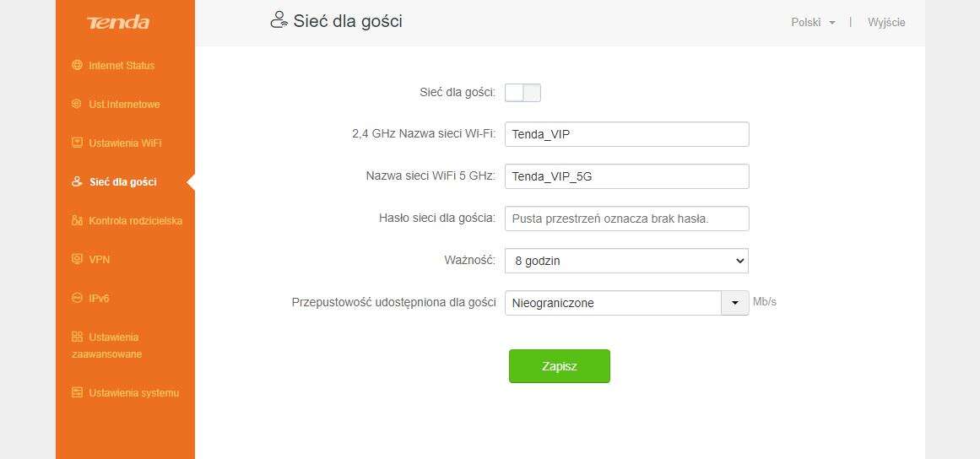This screenshot has height=459, width=980.
Task: Focus the 5 GHz WiFi name field
Action: pyautogui.click(x=626, y=176)
